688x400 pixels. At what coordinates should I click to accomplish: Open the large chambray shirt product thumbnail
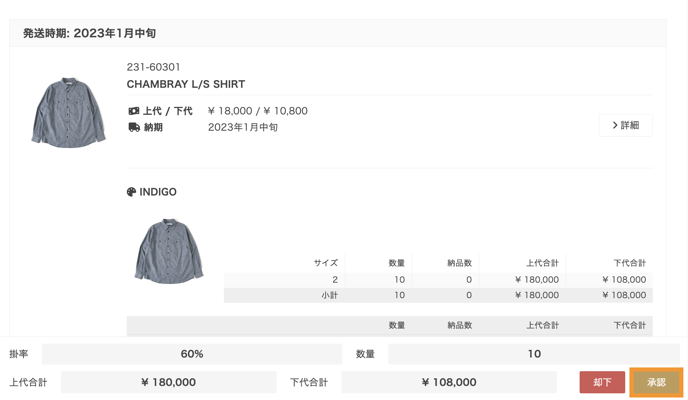point(68,112)
